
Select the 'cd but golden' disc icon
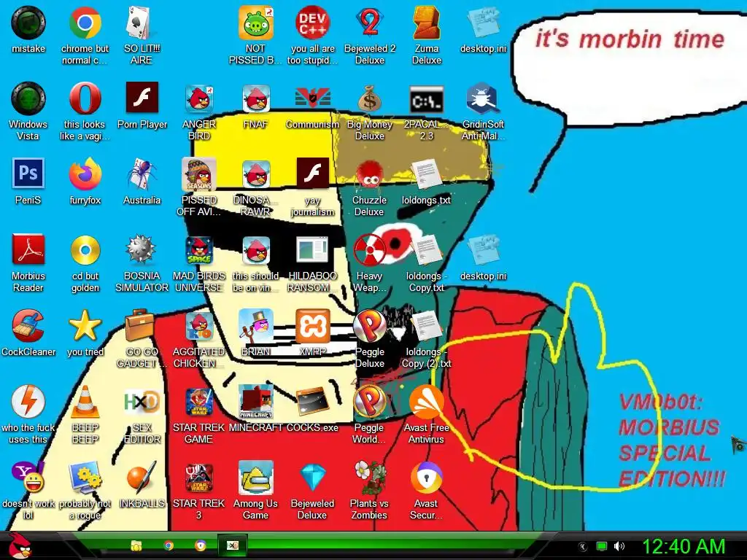[x=85, y=250]
